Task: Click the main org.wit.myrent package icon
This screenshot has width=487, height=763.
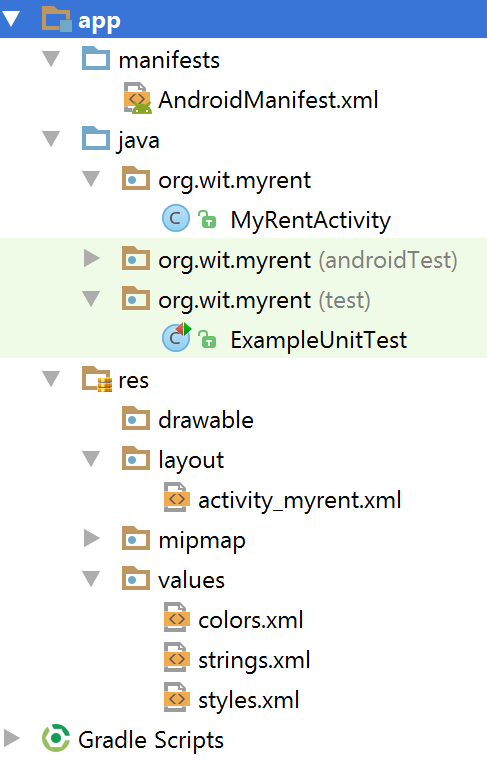Action: 136,179
